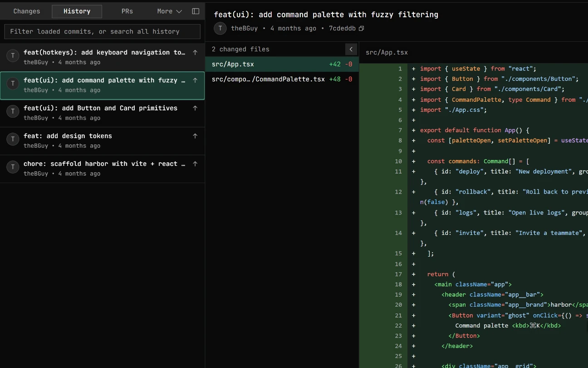This screenshot has width=588, height=368.
Task: Click commit title heading in detail pane
Action: click(x=326, y=15)
